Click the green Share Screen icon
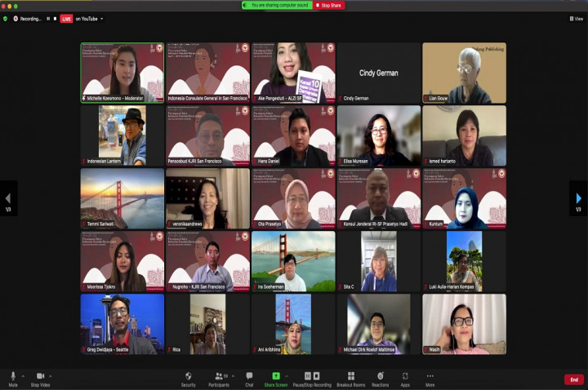The image size is (588, 390). [275, 376]
